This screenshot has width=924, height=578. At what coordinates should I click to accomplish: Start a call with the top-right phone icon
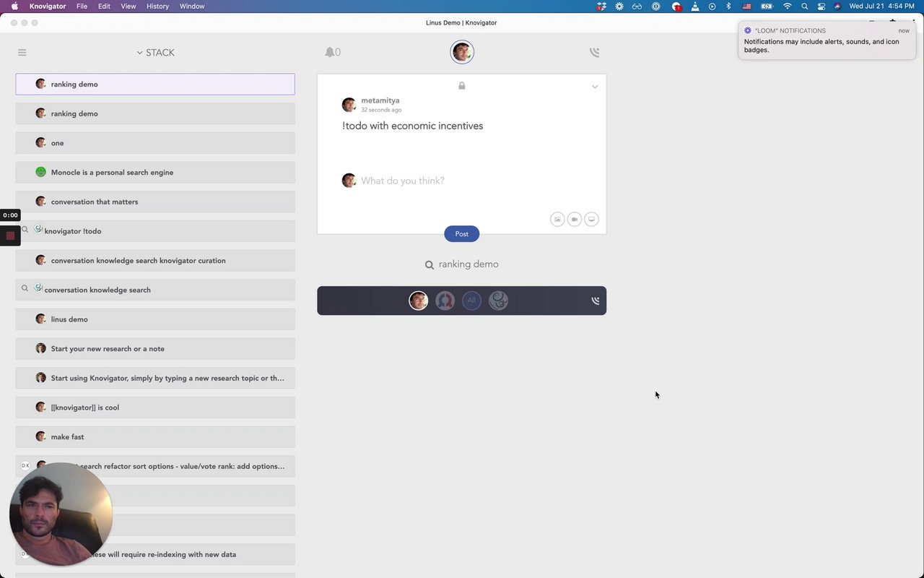pyautogui.click(x=594, y=52)
